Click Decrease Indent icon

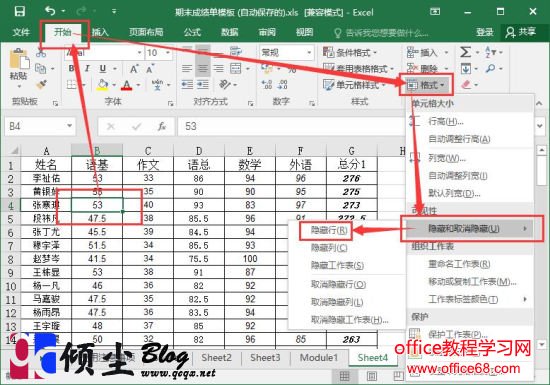coord(187,85)
